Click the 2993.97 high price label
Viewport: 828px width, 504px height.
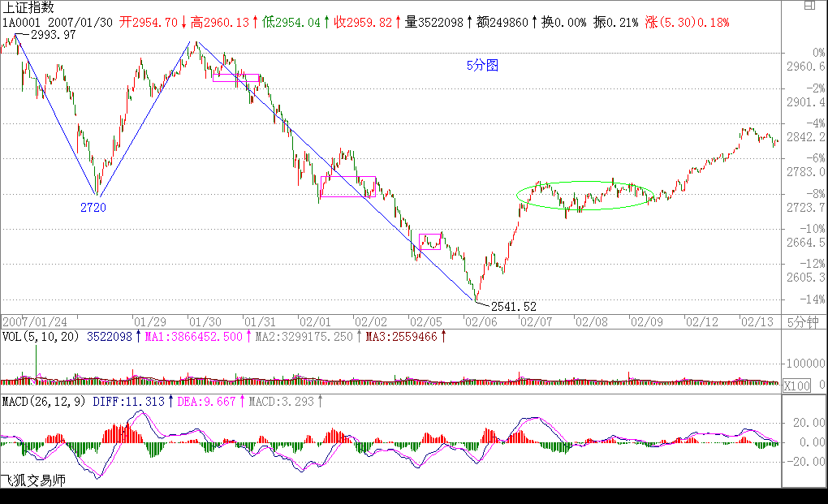pos(53,35)
